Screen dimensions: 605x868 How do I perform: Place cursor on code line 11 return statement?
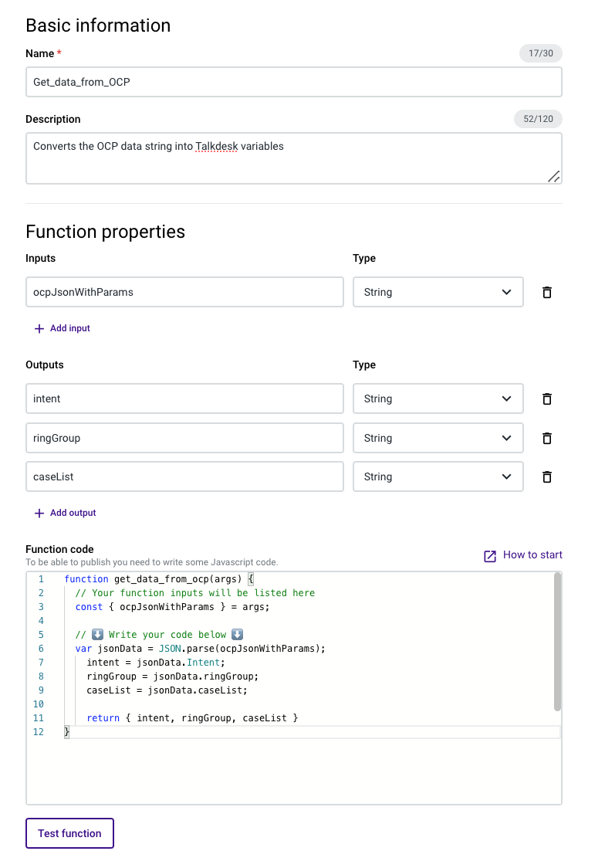[x=192, y=718]
